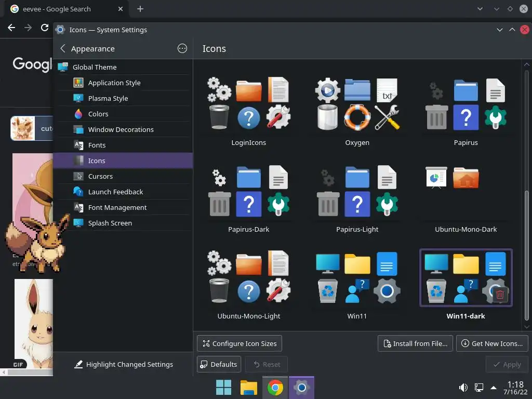Click the Splash Screen sidebar icon
This screenshot has height=399, width=532.
[78, 223]
